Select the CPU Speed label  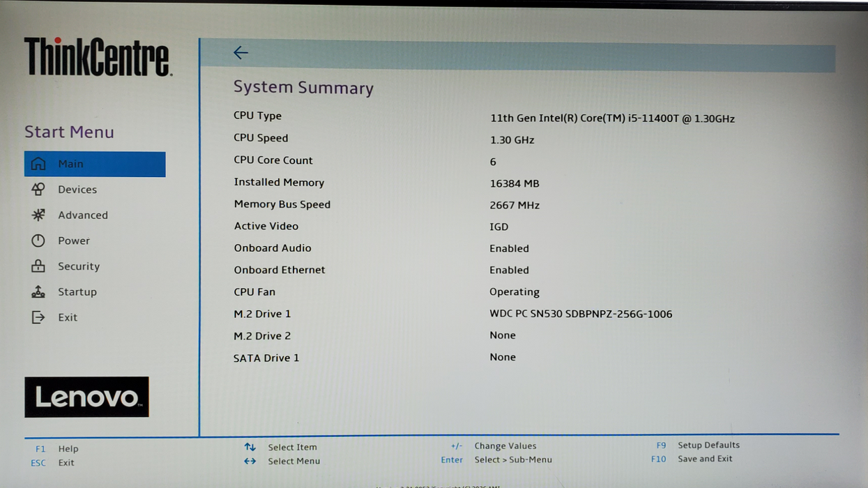(261, 138)
